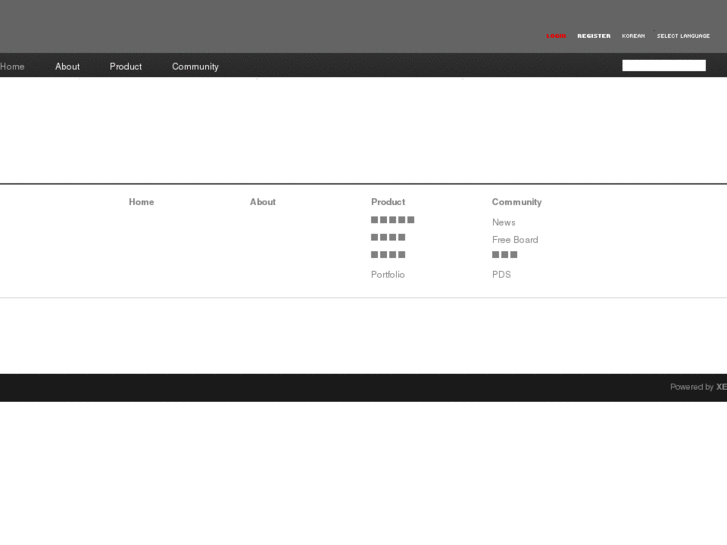Click the bold About heading in sitemap
Screen dimensions: 727x545
pos(263,202)
